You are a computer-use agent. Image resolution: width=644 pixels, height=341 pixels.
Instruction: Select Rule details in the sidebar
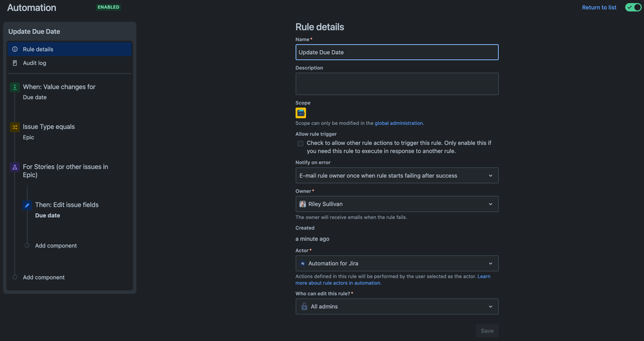pyautogui.click(x=70, y=49)
